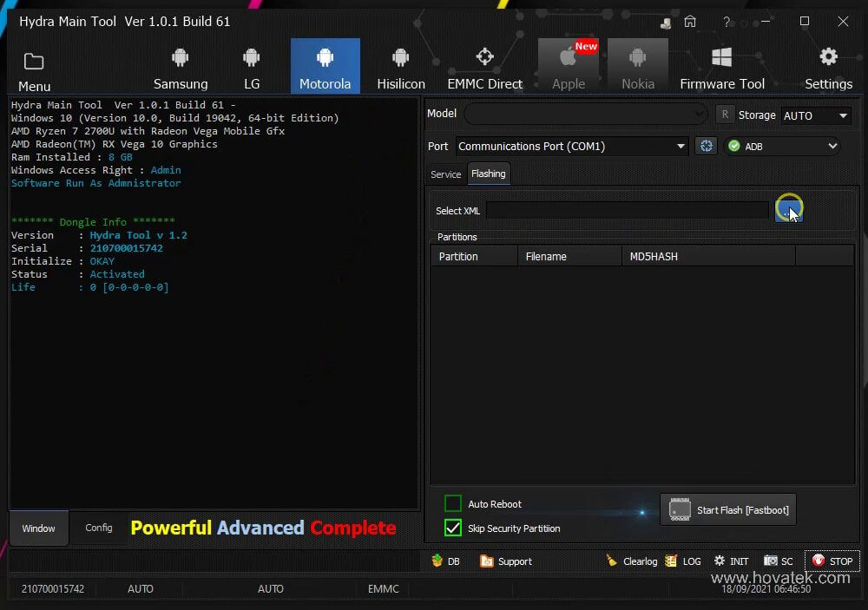Open the Communications Port (COM1) dropdown
This screenshot has height=610, width=868.
(x=573, y=146)
